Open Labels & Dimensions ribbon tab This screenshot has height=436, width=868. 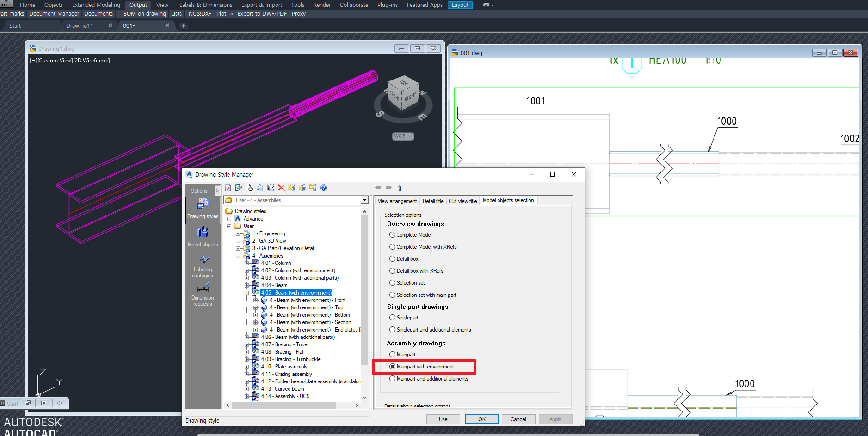point(206,5)
